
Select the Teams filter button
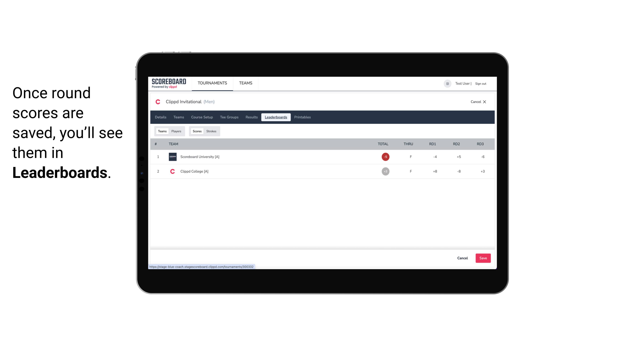click(x=162, y=131)
